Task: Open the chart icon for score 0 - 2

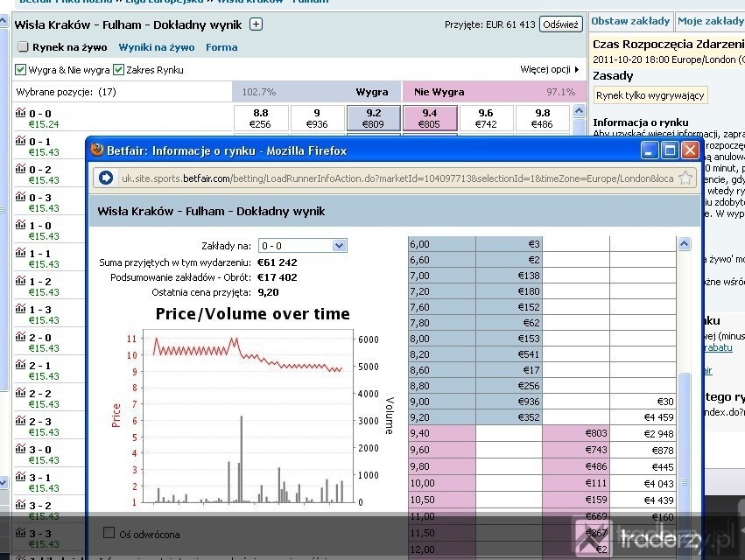Action: pos(20,169)
